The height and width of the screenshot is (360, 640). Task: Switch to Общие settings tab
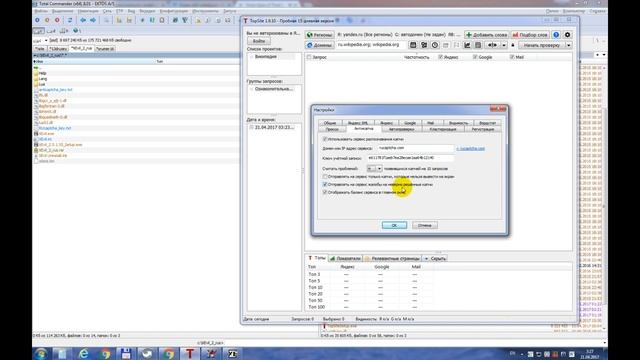click(x=330, y=123)
